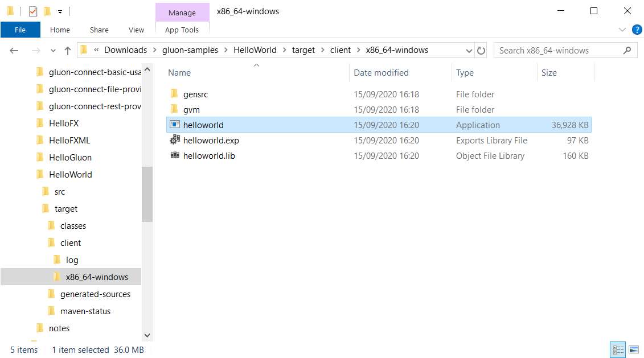Expand the hidden breadcrumb path chevrons

[x=97, y=50]
